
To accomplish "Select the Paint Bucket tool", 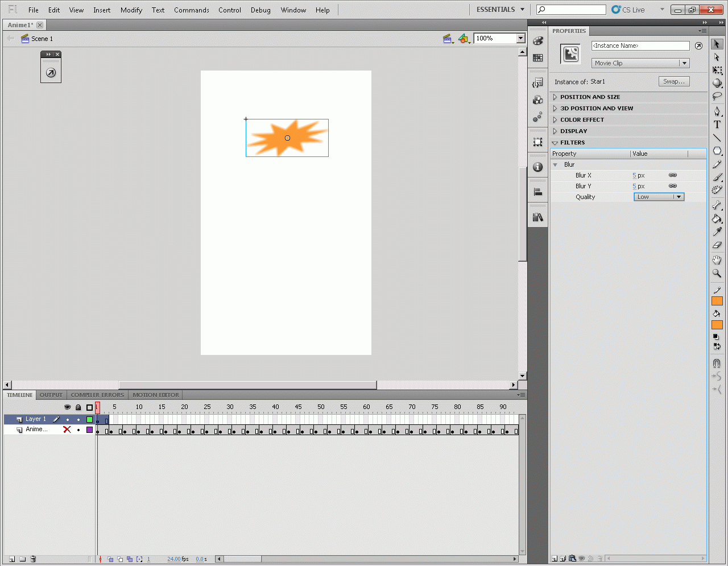I will pyautogui.click(x=717, y=219).
